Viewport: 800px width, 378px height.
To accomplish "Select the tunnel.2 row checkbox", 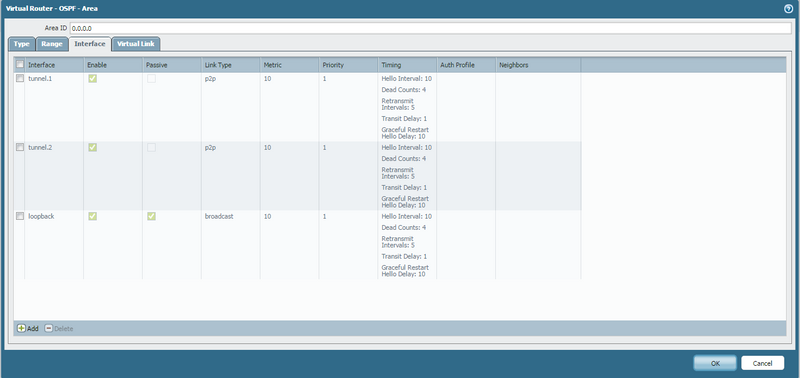I will pyautogui.click(x=19, y=147).
